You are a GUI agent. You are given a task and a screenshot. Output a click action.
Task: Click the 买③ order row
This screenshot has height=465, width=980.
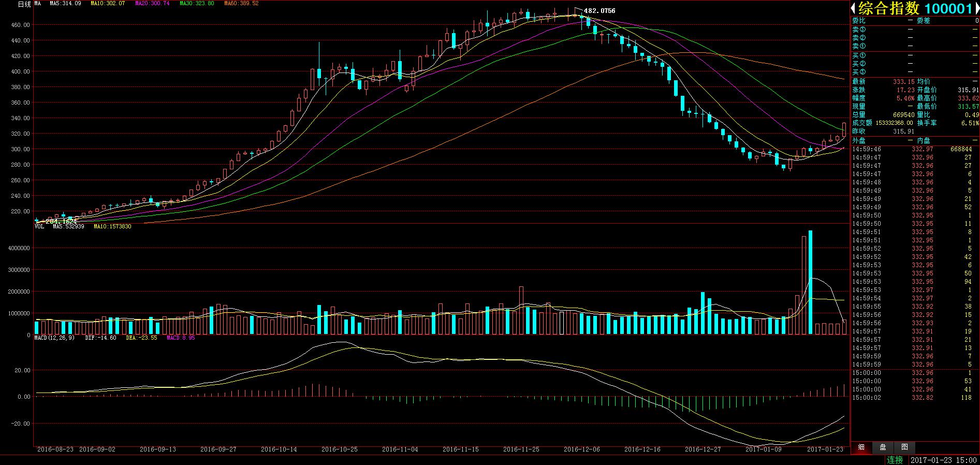coord(915,72)
